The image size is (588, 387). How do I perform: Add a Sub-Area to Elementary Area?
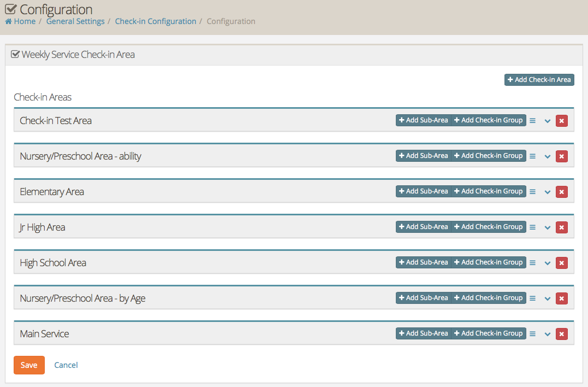pos(423,191)
